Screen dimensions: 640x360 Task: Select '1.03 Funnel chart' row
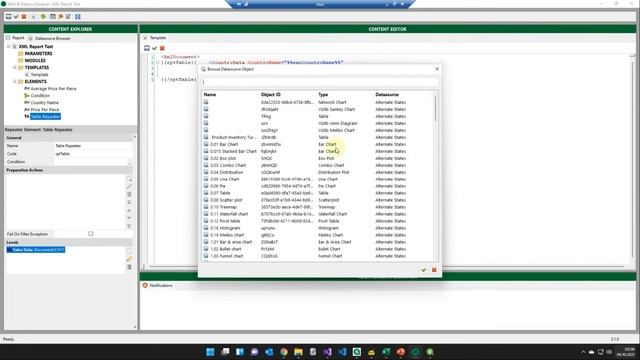coord(318,256)
